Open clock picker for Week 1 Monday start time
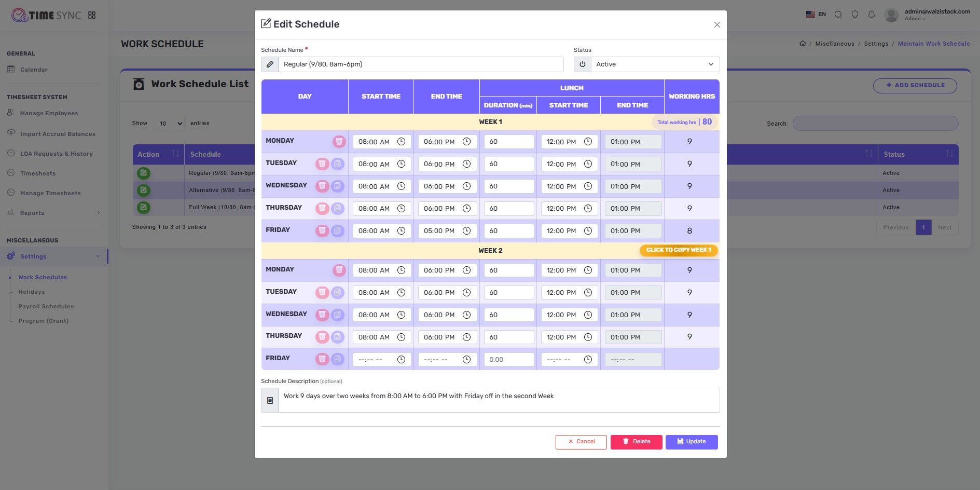Viewport: 980px width, 490px height. tap(401, 142)
